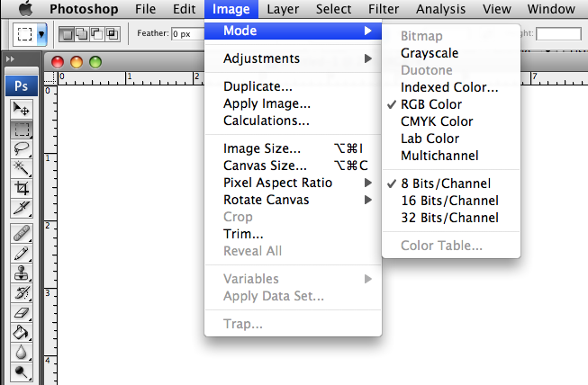Select the Rectangular Marquee tool in toolbox
The width and height of the screenshot is (588, 385).
(x=22, y=129)
